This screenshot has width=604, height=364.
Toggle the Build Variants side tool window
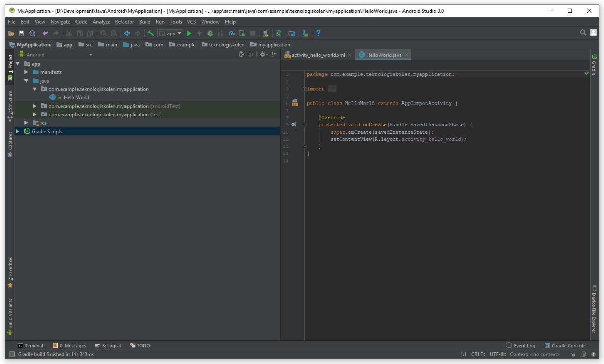click(10, 317)
